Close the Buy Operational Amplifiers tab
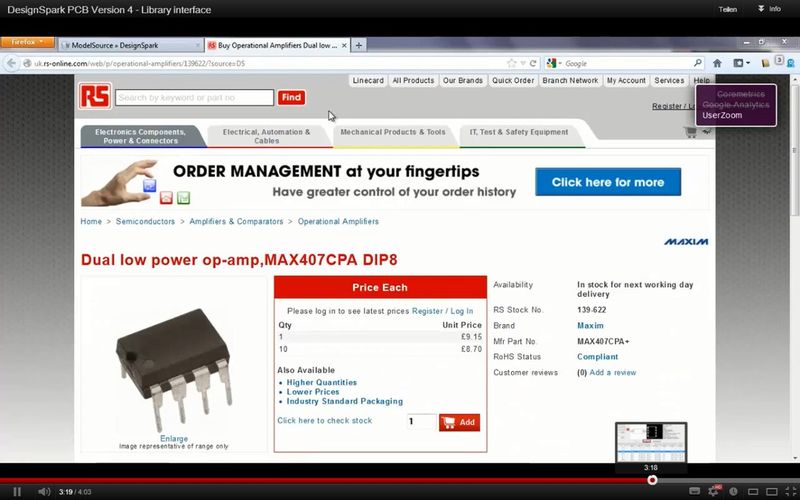800x500 pixels. coord(344,45)
